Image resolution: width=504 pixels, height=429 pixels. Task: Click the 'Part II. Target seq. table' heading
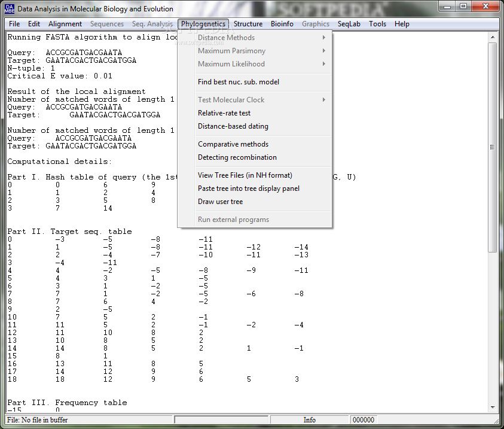click(70, 232)
